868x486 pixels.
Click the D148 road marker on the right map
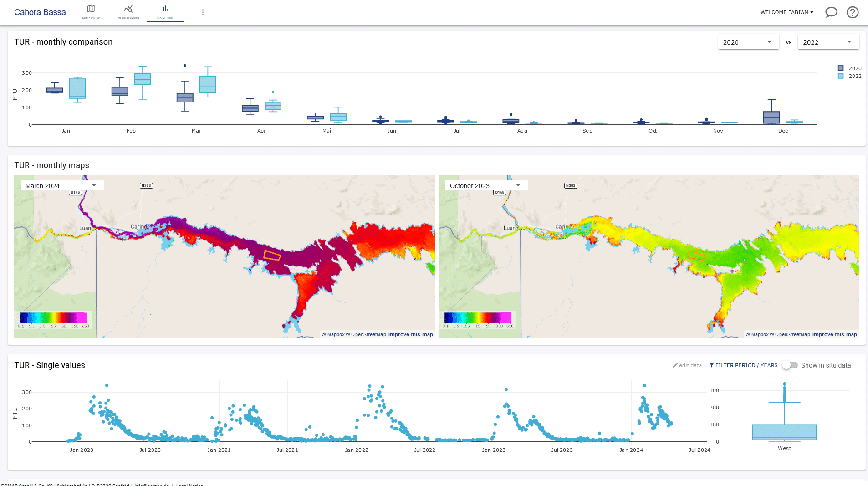tap(500, 193)
